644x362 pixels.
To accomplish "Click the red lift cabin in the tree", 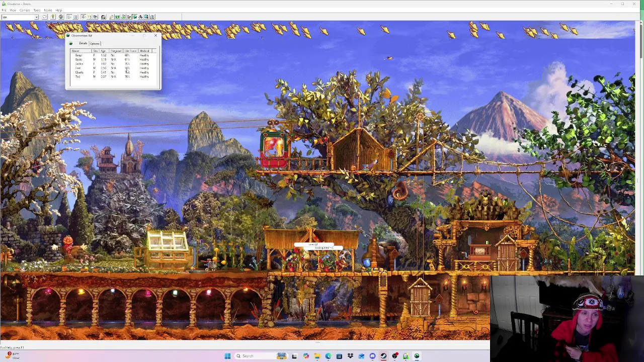I will point(274,149).
